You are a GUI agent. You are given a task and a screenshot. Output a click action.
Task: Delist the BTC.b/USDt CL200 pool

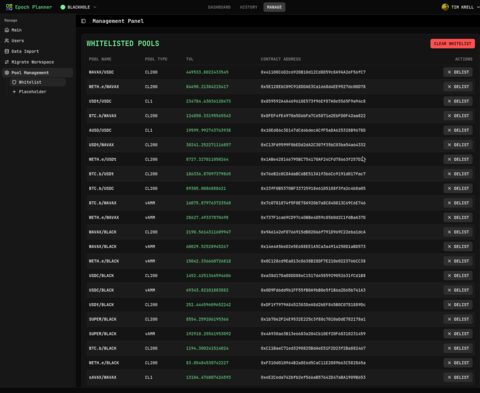coord(458,174)
